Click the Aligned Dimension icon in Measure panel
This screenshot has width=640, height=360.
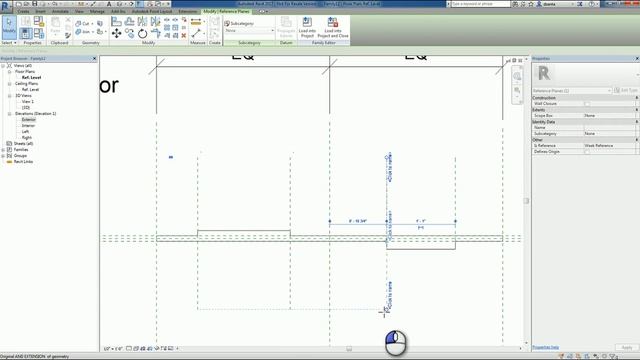(x=196, y=22)
